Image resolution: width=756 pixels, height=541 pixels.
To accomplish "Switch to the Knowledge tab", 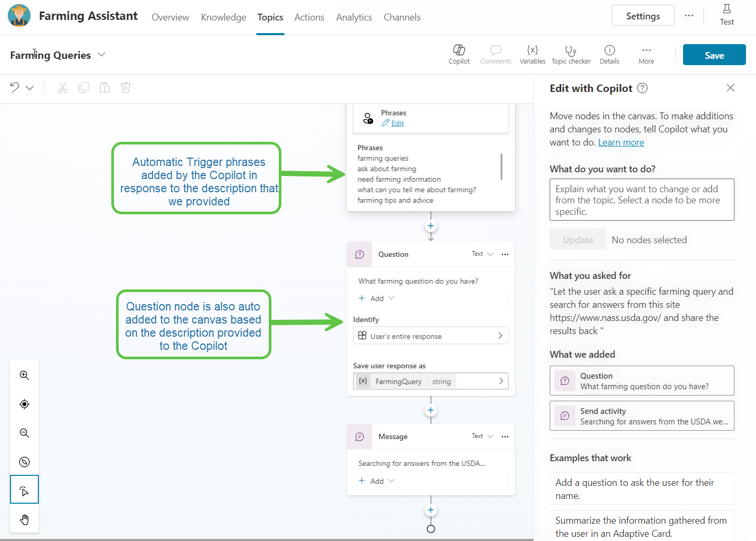I will pos(224,17).
